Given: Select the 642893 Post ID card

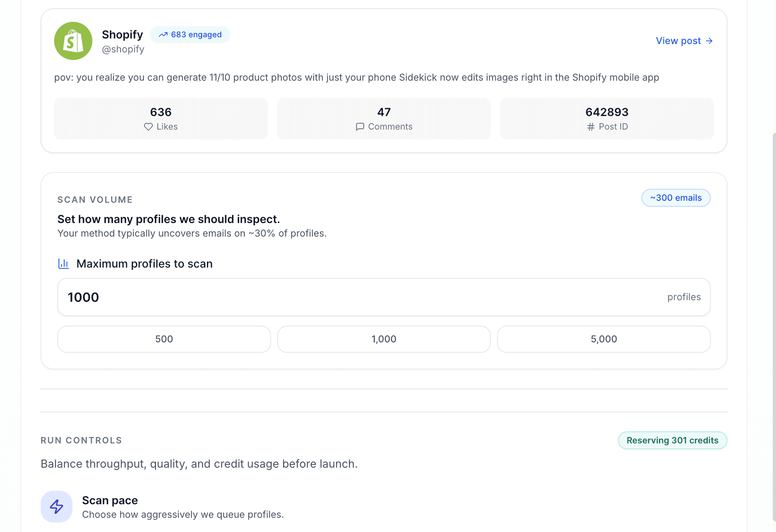Looking at the screenshot, I should pos(607,118).
